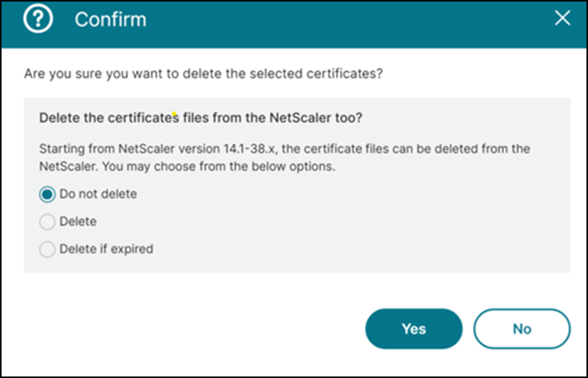Click 'You may choose from the below options' sentence

[219, 166]
